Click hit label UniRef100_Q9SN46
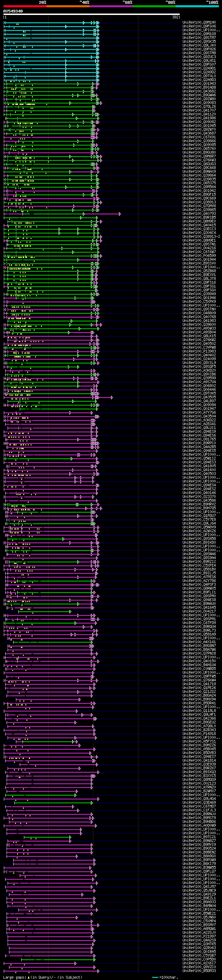This screenshot has width=222, height=980. point(199,554)
